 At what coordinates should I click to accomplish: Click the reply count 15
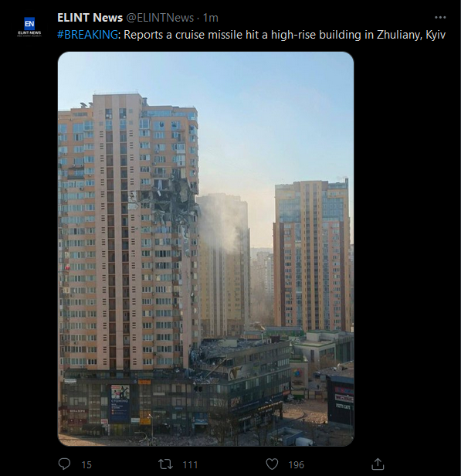(x=86, y=464)
